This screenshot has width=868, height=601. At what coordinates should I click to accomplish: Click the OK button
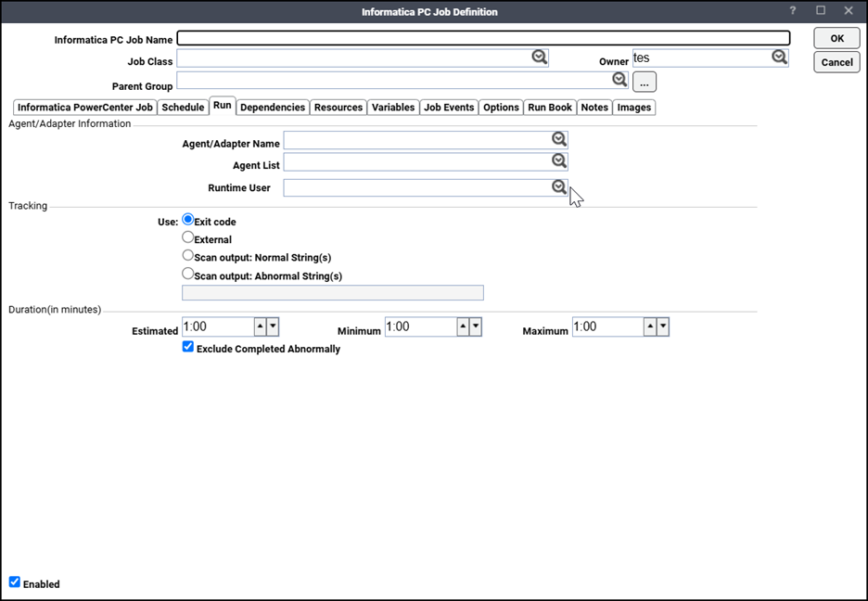pyautogui.click(x=837, y=38)
